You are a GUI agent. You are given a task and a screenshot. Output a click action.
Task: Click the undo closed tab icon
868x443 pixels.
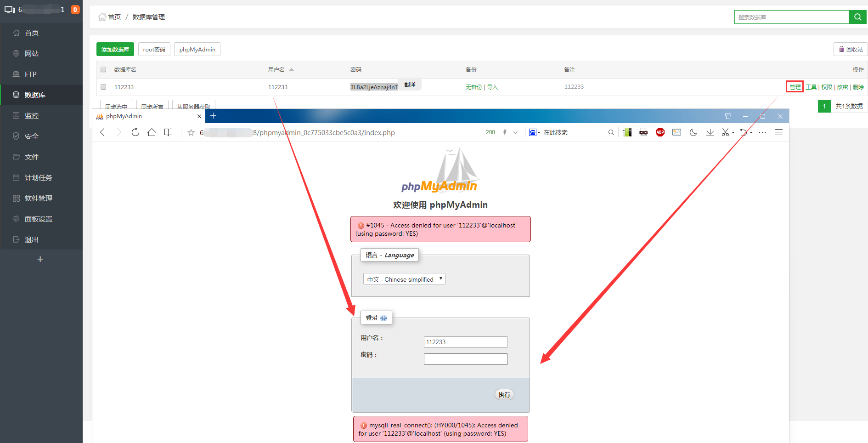tap(744, 132)
